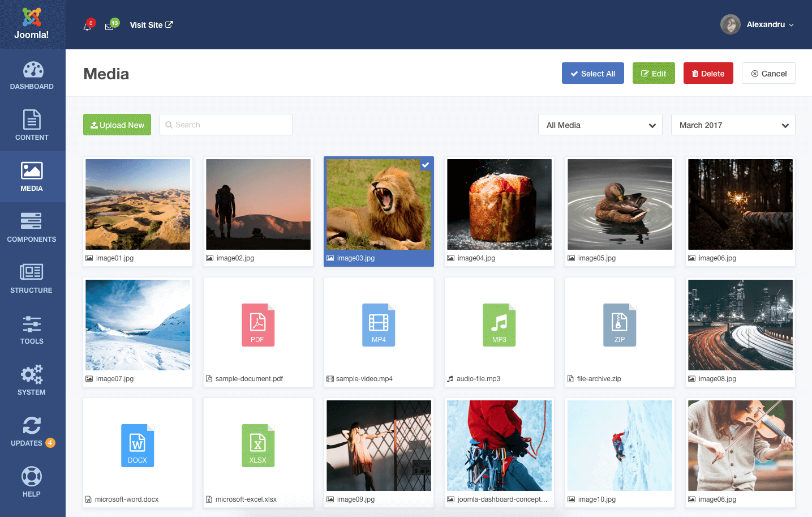Open the Help lifebuoy icon
The image size is (812, 517).
(32, 477)
